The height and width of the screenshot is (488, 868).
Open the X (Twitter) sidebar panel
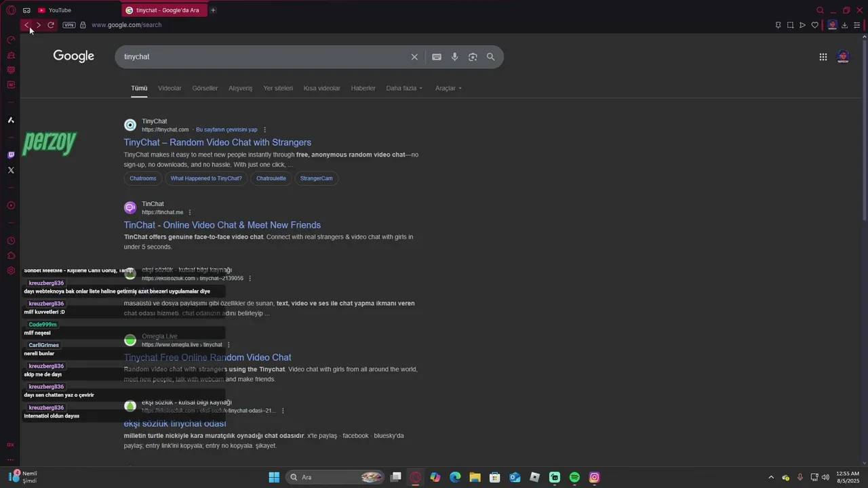[11, 170]
